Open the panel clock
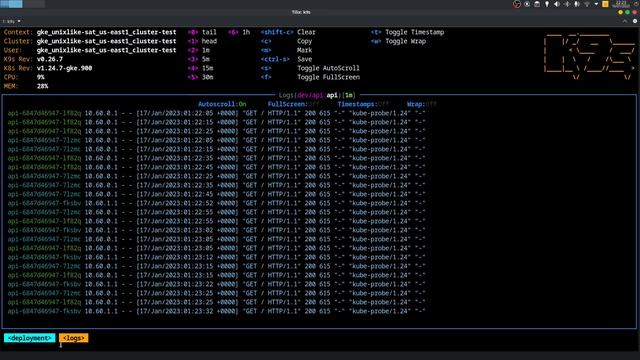The height and width of the screenshot is (360, 640). [x=621, y=4]
